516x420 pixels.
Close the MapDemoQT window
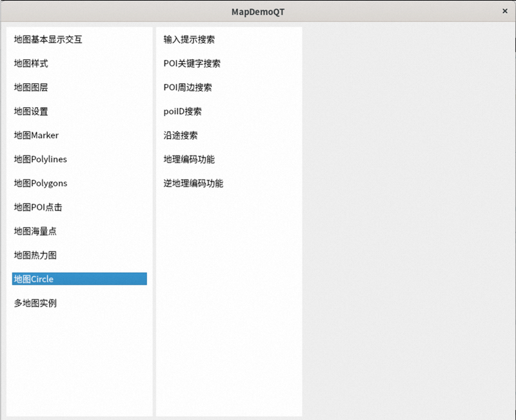click(505, 11)
